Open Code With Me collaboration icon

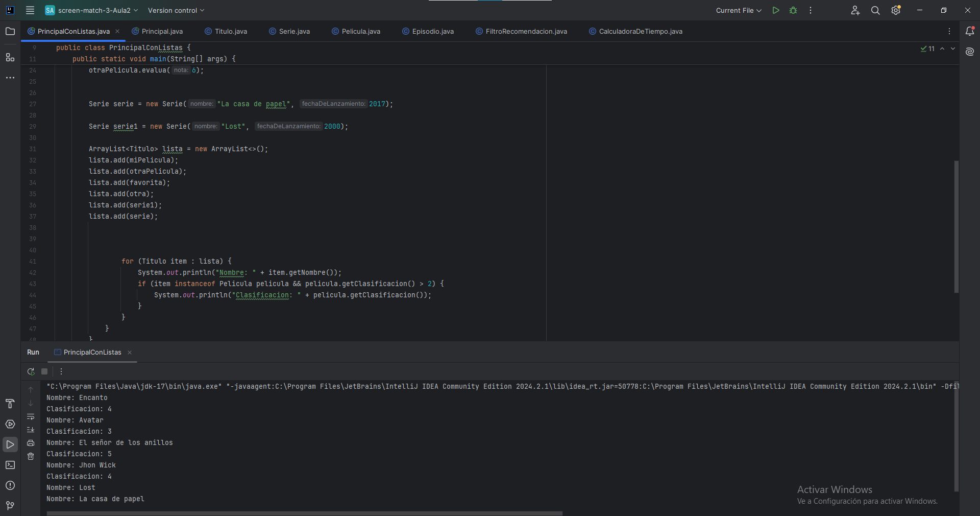click(x=855, y=10)
